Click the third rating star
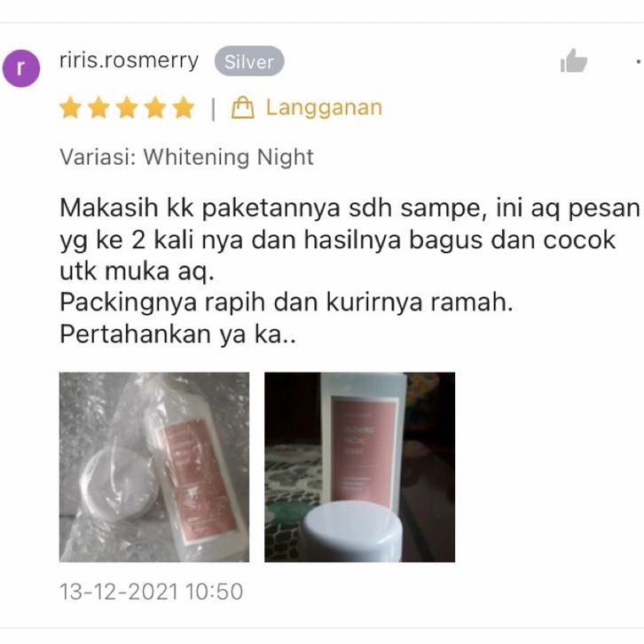 pos(127,107)
